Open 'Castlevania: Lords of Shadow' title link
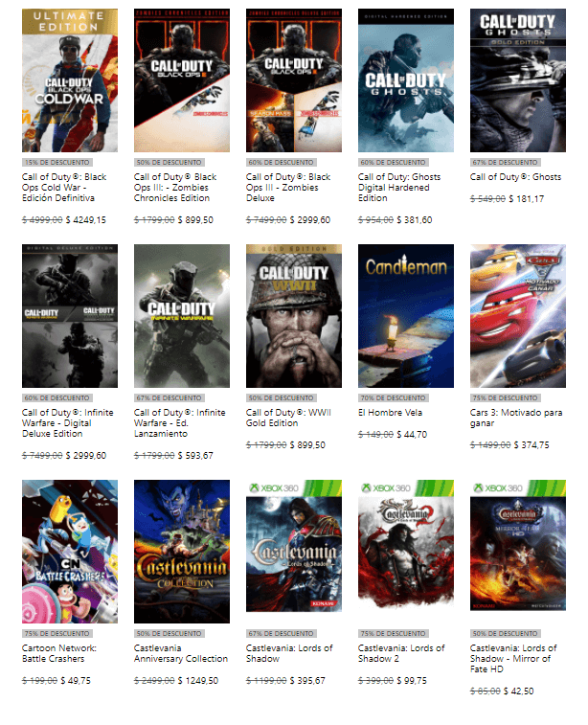The image size is (588, 725). pos(289,653)
